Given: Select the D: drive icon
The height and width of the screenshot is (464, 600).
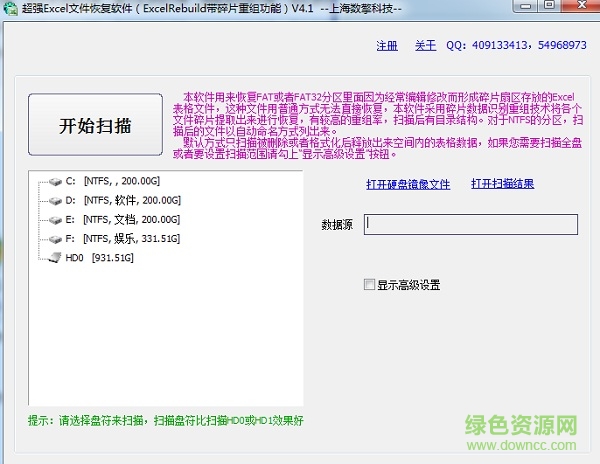Looking at the screenshot, I should (x=55, y=200).
